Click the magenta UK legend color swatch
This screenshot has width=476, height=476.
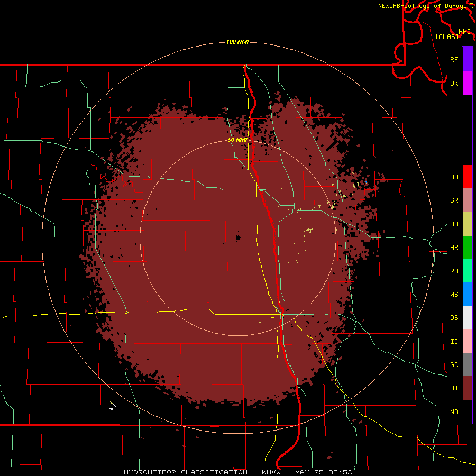(467, 83)
